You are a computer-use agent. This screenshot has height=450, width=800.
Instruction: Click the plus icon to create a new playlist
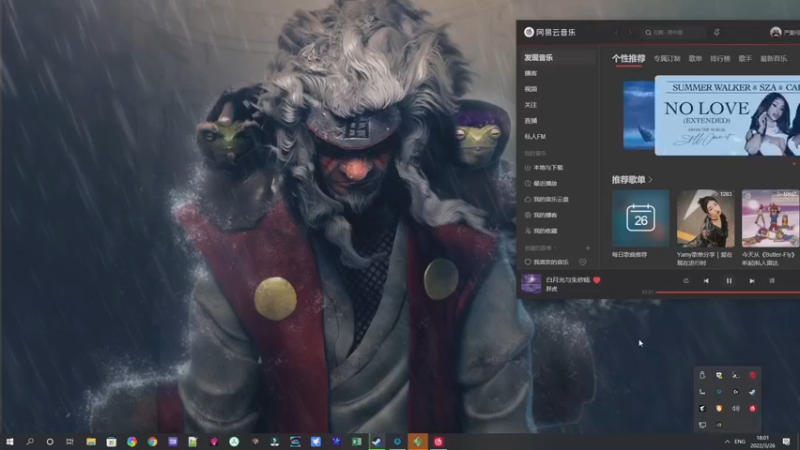pos(588,248)
